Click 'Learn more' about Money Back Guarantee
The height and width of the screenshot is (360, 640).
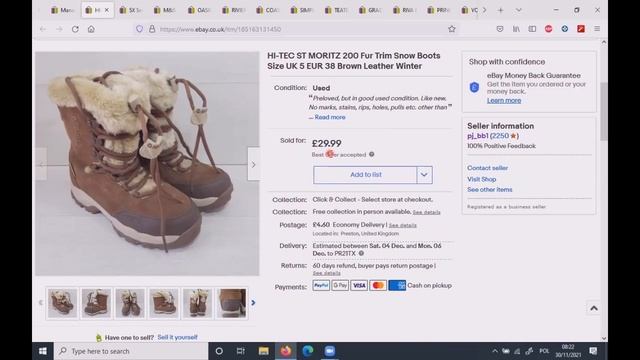(x=504, y=100)
